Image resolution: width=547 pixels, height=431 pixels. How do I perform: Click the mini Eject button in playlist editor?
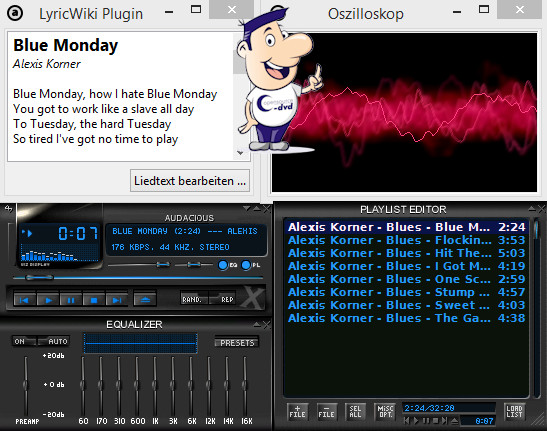[x=454, y=421]
